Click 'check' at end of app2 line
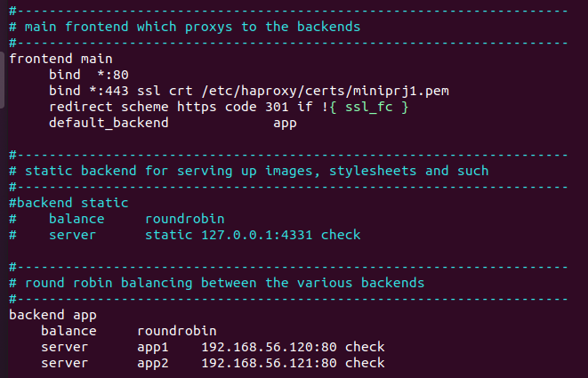 tap(365, 363)
